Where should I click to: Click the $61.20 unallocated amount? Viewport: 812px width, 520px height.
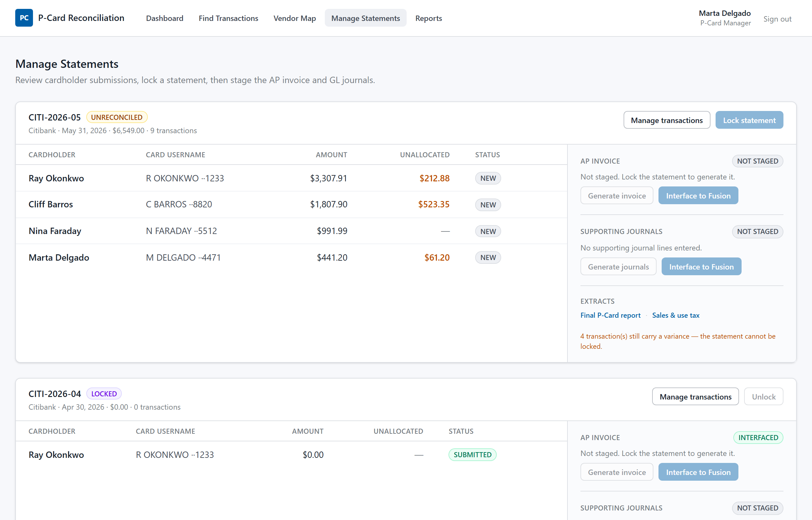(x=436, y=257)
